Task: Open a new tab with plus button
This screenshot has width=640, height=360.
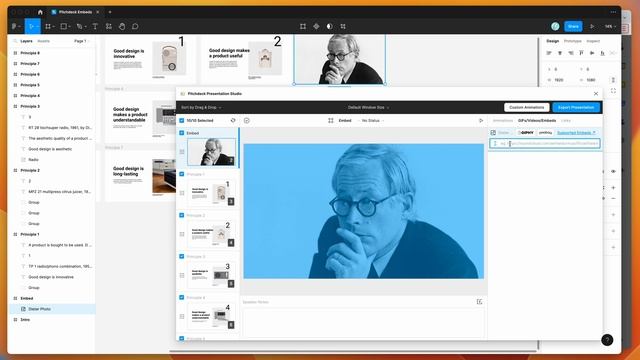Action: pyautogui.click(x=110, y=12)
